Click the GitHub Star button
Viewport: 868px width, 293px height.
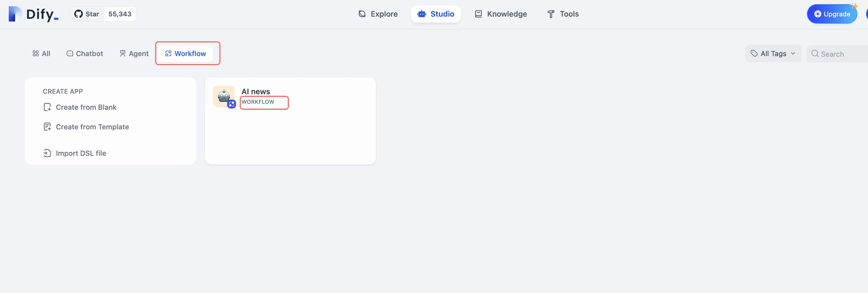point(86,14)
